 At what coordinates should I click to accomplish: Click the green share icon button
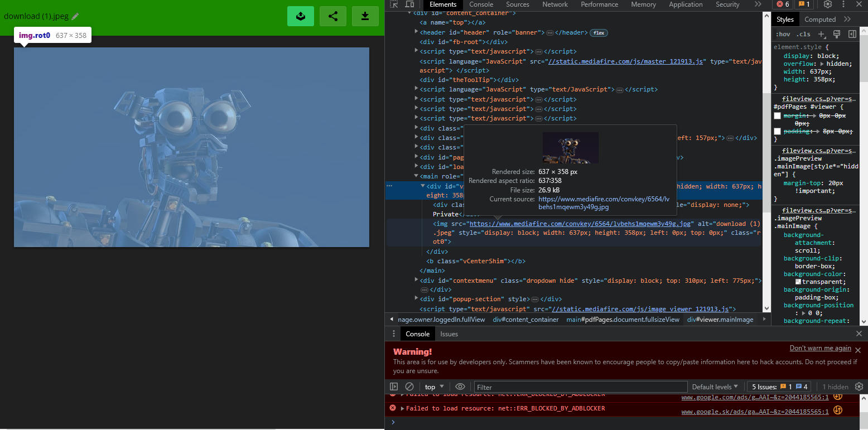(333, 16)
